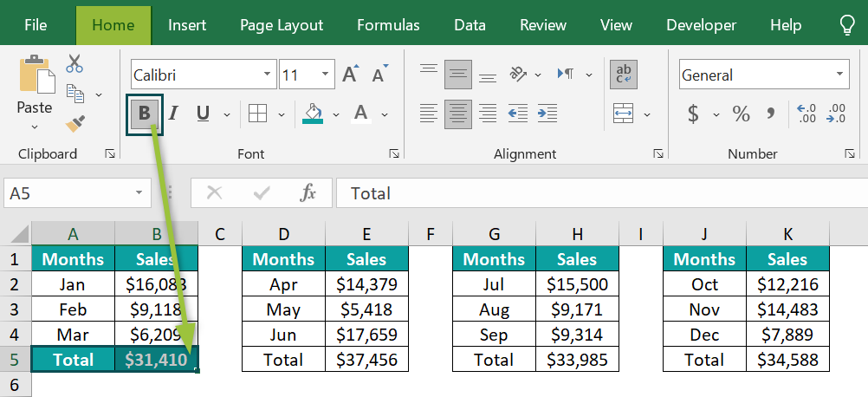Click the Tell Me lightbulb icon
This screenshot has width=868, height=397.
(847, 25)
